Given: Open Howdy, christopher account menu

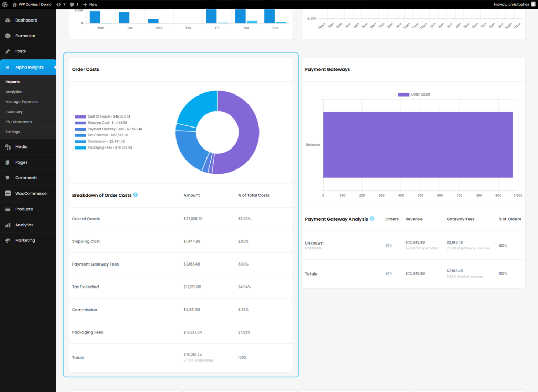Looking at the screenshot, I should click(511, 4).
